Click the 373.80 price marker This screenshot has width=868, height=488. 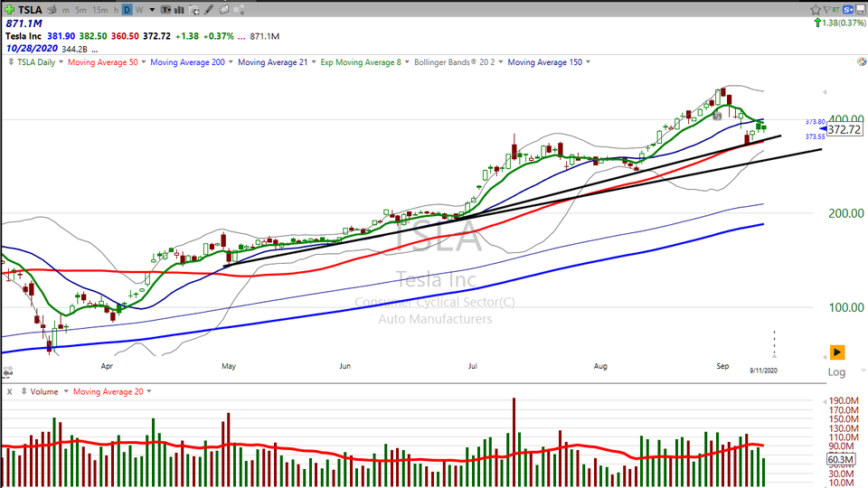tap(816, 122)
